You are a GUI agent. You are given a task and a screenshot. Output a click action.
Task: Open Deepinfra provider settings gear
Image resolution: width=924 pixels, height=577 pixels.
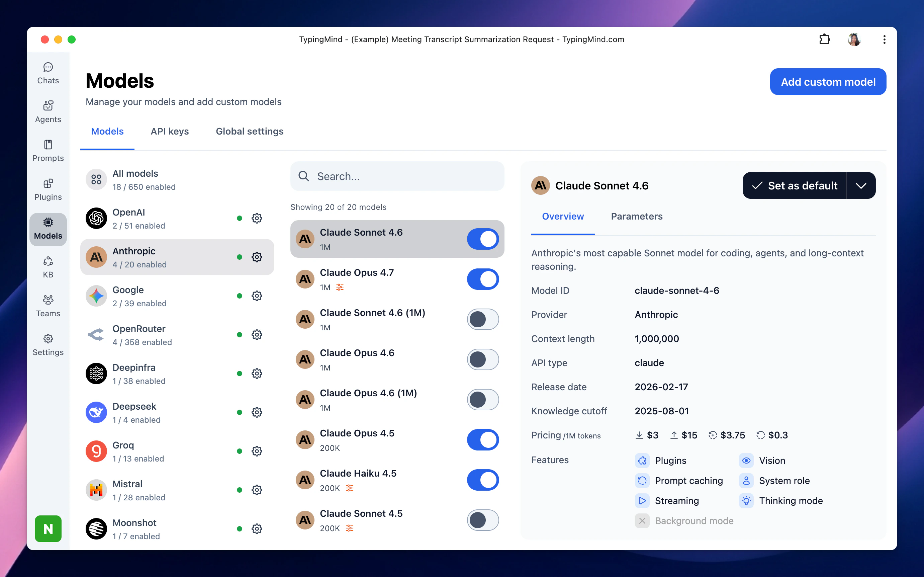[x=257, y=374]
